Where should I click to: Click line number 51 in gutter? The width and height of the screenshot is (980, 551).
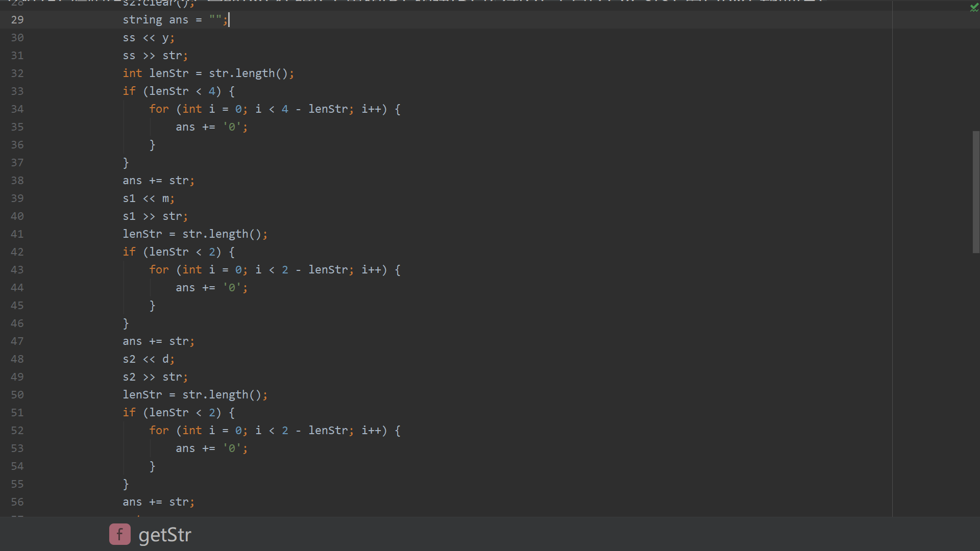point(17,412)
